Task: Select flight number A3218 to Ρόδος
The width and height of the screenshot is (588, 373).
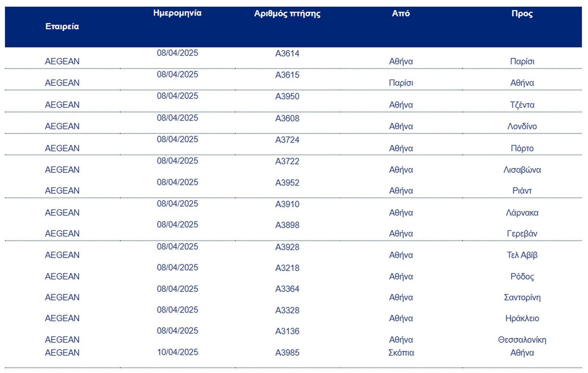Action: pos(287,268)
